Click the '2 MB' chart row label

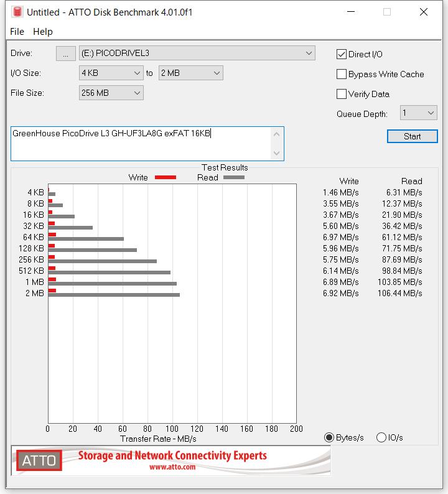(35, 293)
